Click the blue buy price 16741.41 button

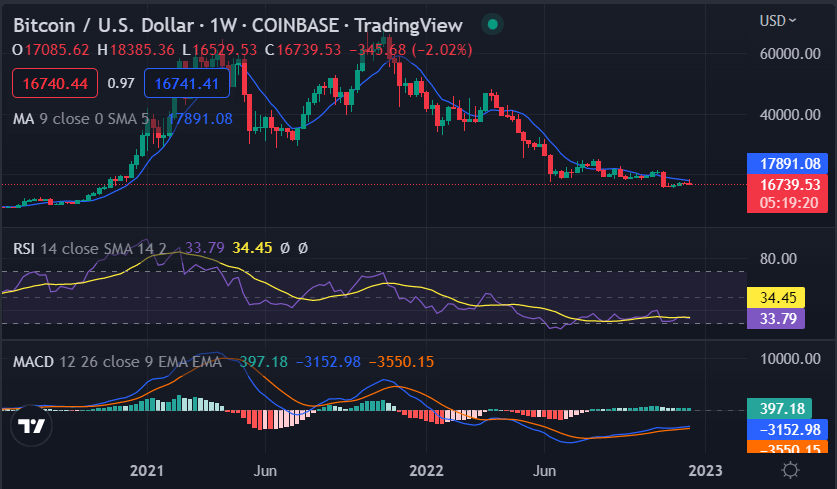(x=187, y=83)
